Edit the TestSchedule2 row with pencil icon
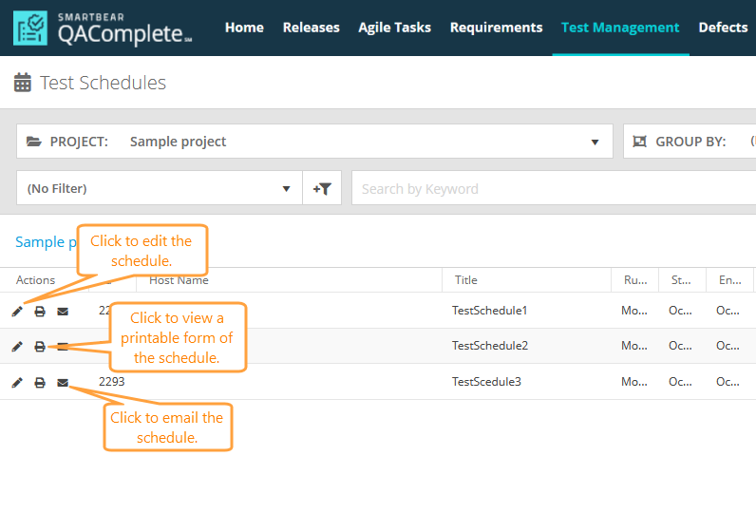The height and width of the screenshot is (532, 756). (x=17, y=347)
